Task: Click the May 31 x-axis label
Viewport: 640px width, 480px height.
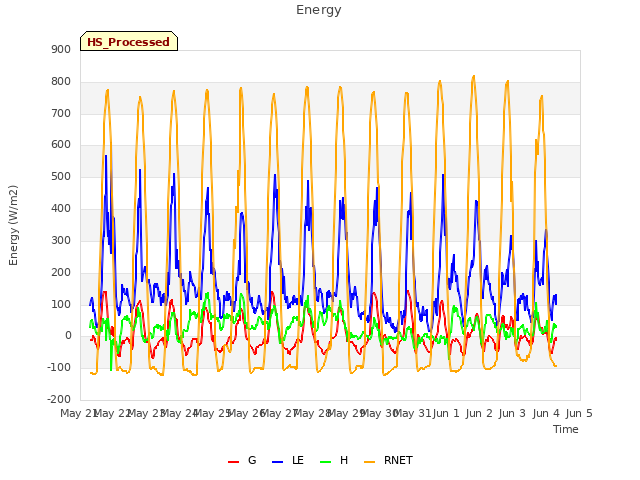Action: click(413, 413)
